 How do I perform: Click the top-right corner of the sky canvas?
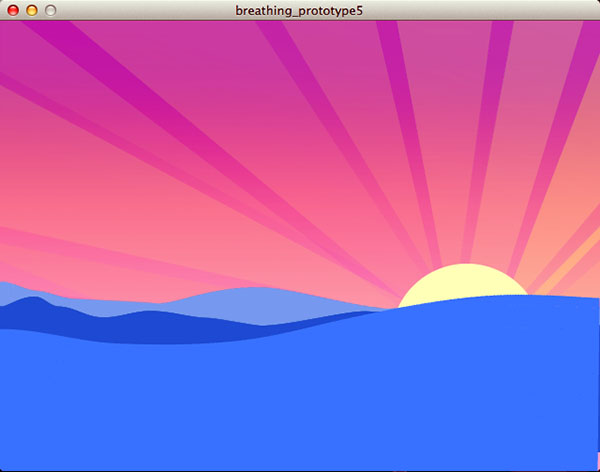593,26
